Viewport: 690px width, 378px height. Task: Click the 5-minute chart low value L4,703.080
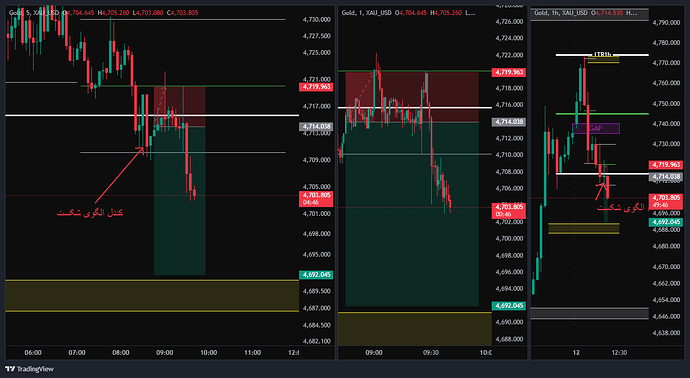148,13
